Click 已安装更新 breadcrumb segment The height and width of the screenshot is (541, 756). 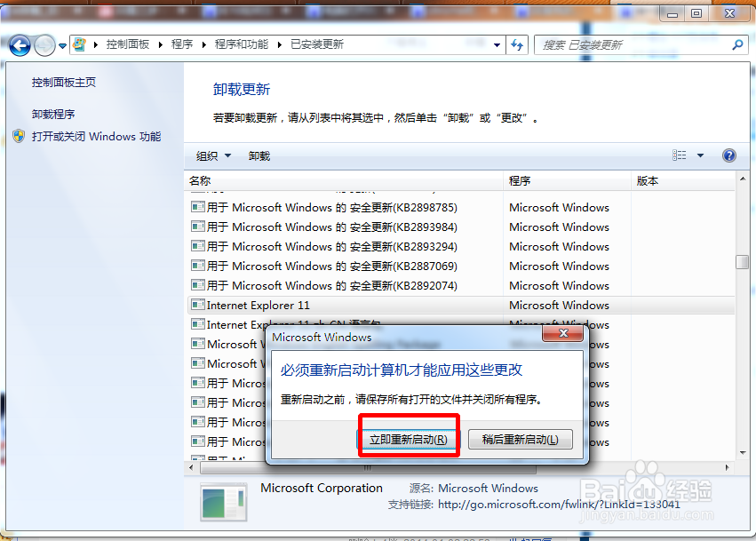coord(317,44)
